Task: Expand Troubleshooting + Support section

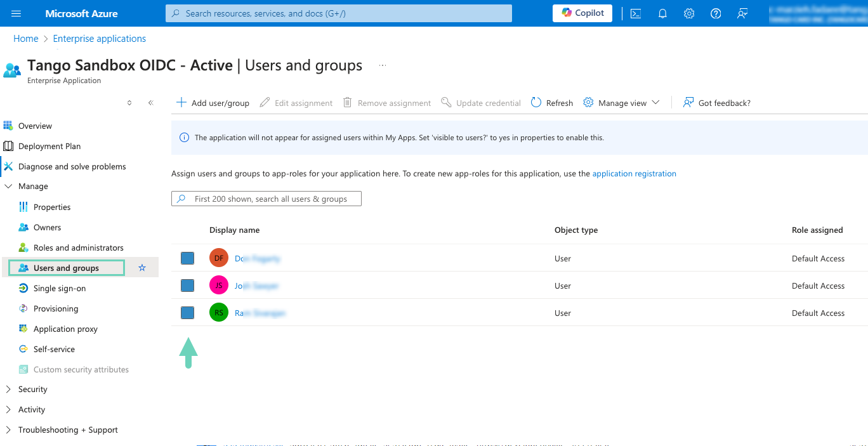Action: [68, 430]
